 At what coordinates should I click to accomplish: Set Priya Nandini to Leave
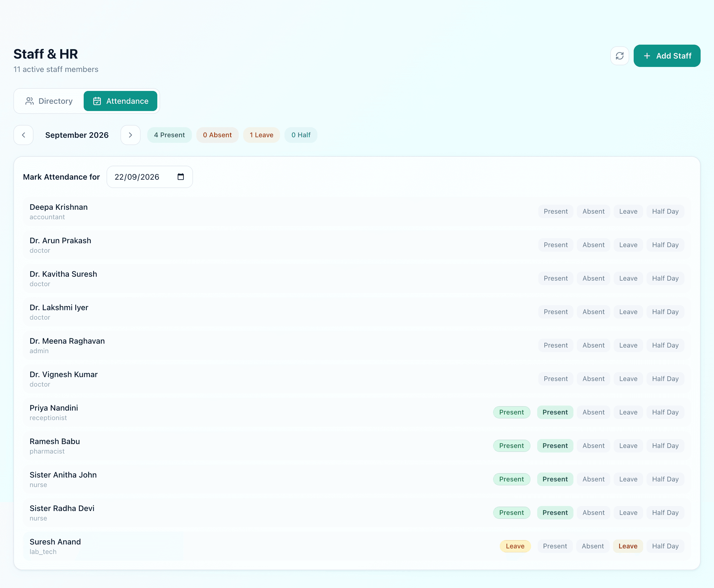(628, 412)
